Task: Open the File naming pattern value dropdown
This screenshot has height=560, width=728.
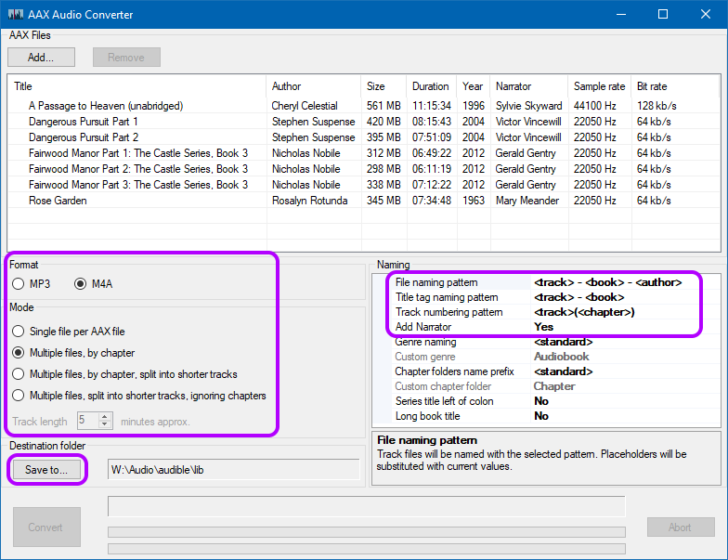Action: tap(608, 282)
